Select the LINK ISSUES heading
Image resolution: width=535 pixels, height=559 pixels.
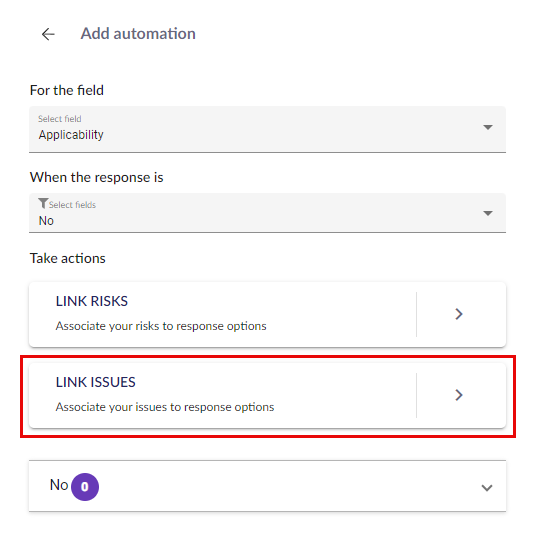(x=96, y=382)
